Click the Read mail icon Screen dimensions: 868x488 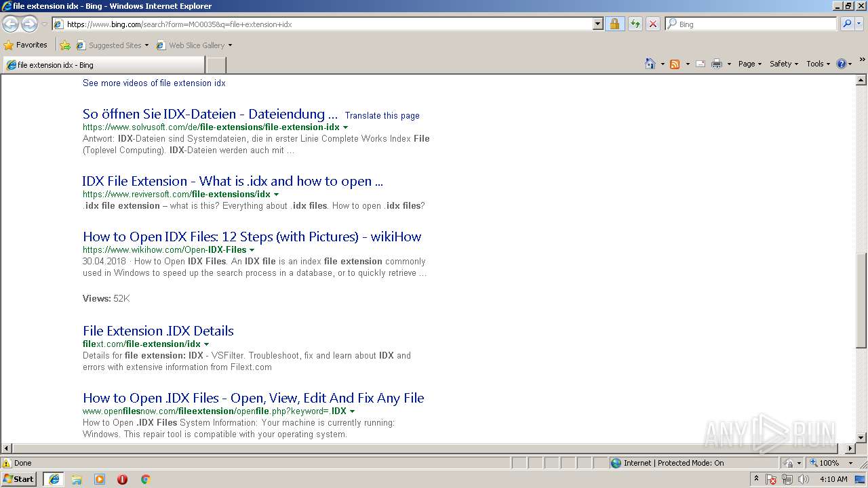[x=701, y=64]
